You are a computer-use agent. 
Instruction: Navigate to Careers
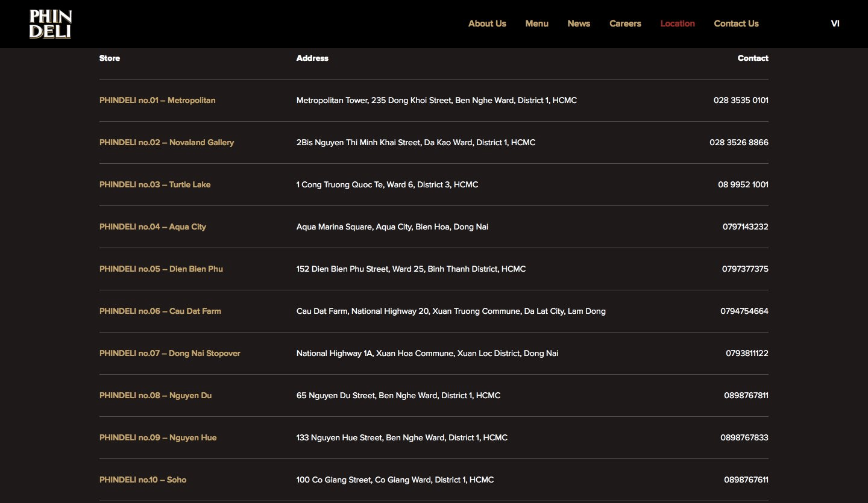pos(625,23)
